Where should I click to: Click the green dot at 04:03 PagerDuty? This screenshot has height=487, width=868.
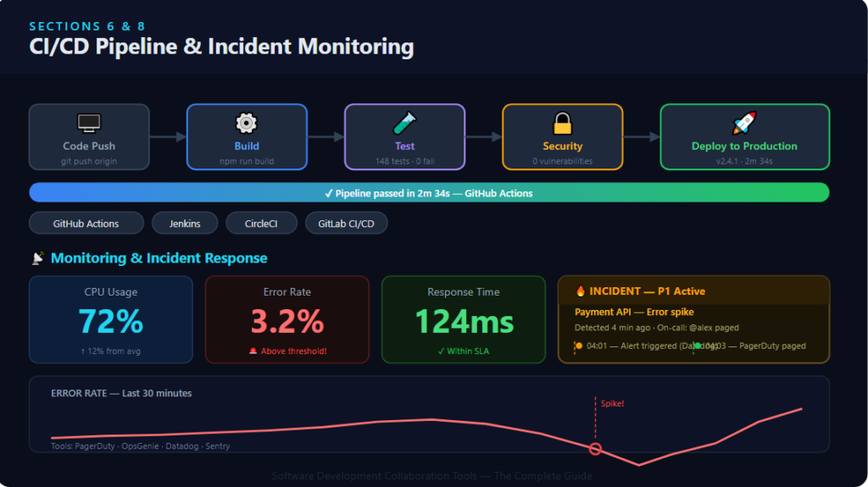pos(698,346)
